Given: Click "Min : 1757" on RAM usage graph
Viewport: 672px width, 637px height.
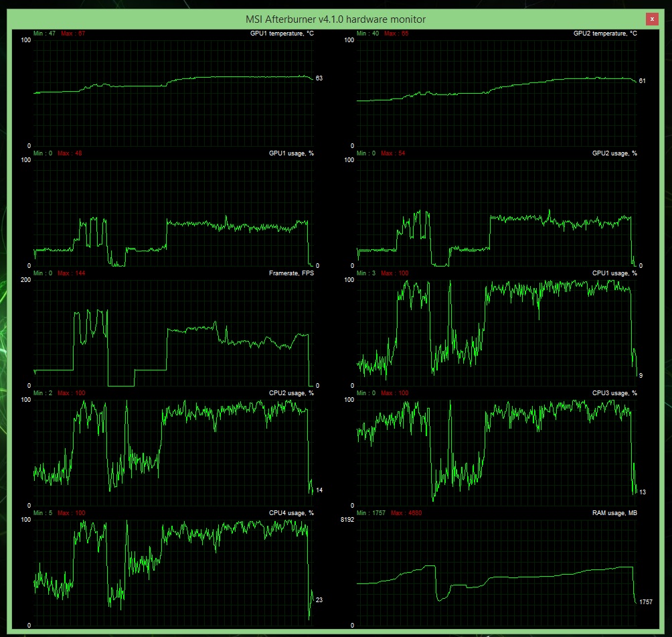Looking at the screenshot, I should tap(371, 513).
